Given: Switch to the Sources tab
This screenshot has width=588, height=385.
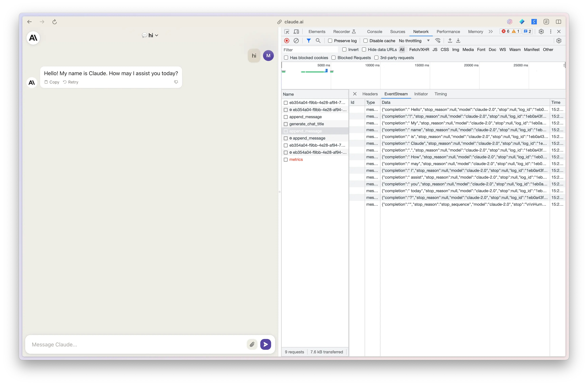Looking at the screenshot, I should [398, 32].
